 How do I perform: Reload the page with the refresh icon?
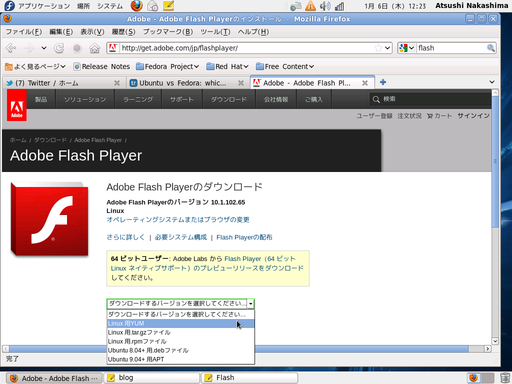click(x=59, y=48)
